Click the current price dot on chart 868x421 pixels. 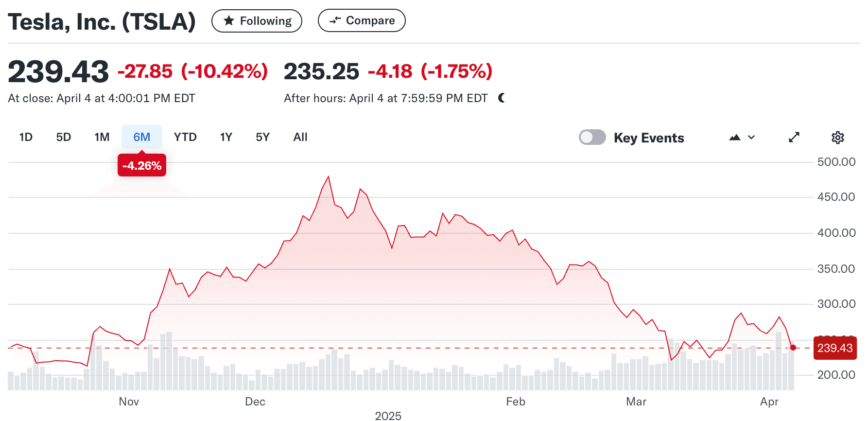click(793, 348)
